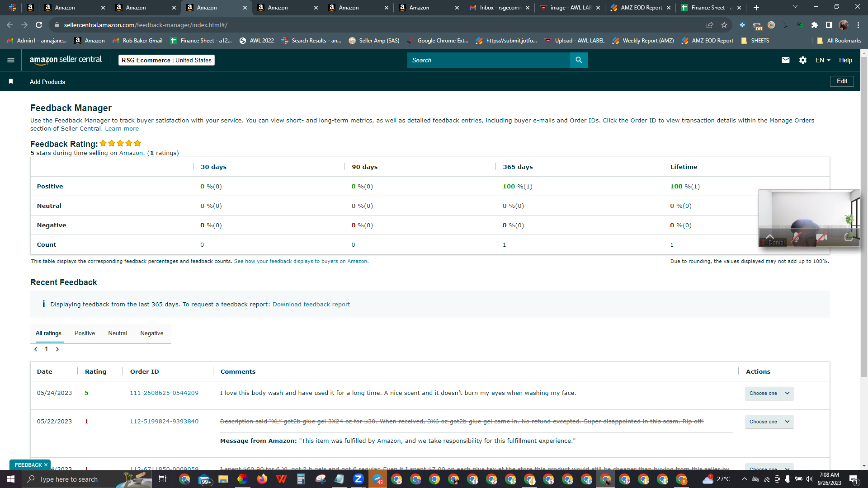The width and height of the screenshot is (868, 488).
Task: Click the Learn more link
Action: click(x=122, y=129)
